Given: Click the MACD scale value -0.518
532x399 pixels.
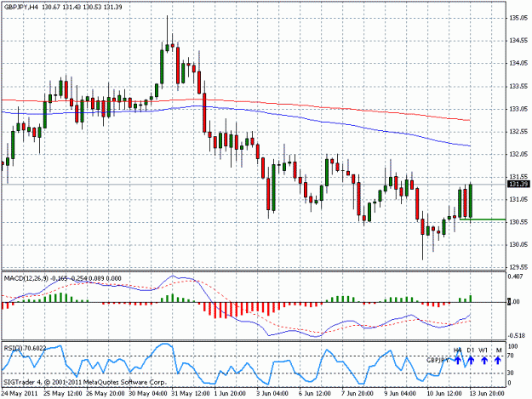Looking at the screenshot, I should 516,335.
